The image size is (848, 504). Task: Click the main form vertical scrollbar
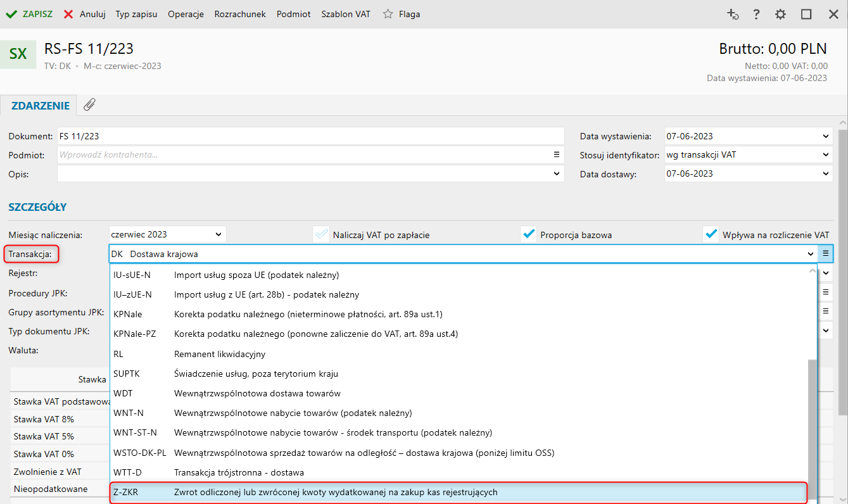pos(842,272)
